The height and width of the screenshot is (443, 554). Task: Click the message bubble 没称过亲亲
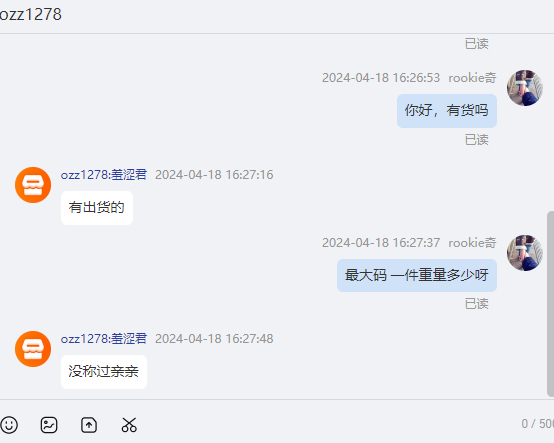pos(104,372)
